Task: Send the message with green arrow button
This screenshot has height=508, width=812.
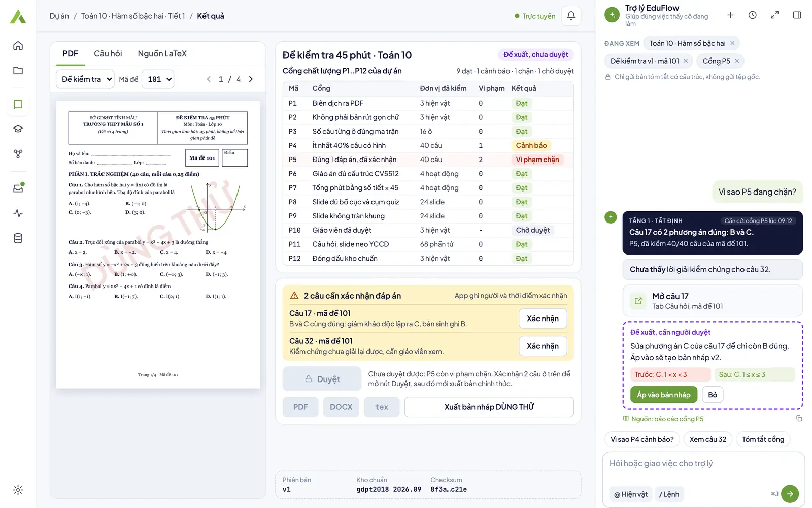Action: (790, 494)
